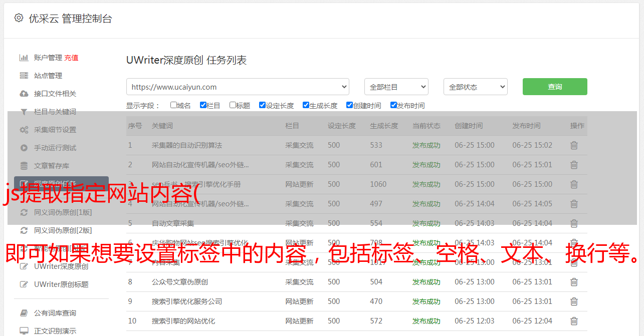Click the green 查询 button
Viewport: 644px width, 336px height.
point(555,87)
